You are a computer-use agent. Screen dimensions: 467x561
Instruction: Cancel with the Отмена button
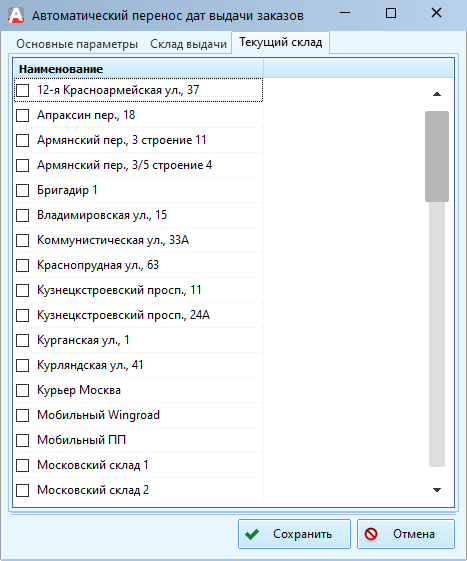click(x=406, y=534)
